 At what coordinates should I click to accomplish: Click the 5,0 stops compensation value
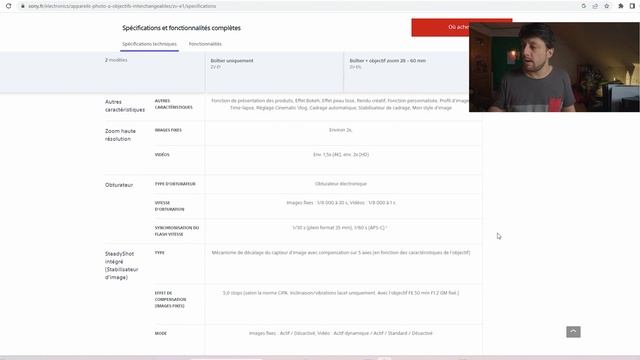tap(341, 293)
